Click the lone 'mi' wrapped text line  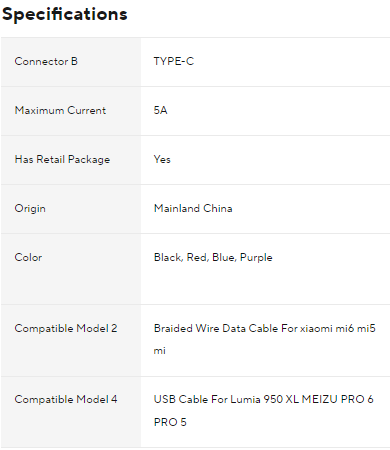(160, 351)
